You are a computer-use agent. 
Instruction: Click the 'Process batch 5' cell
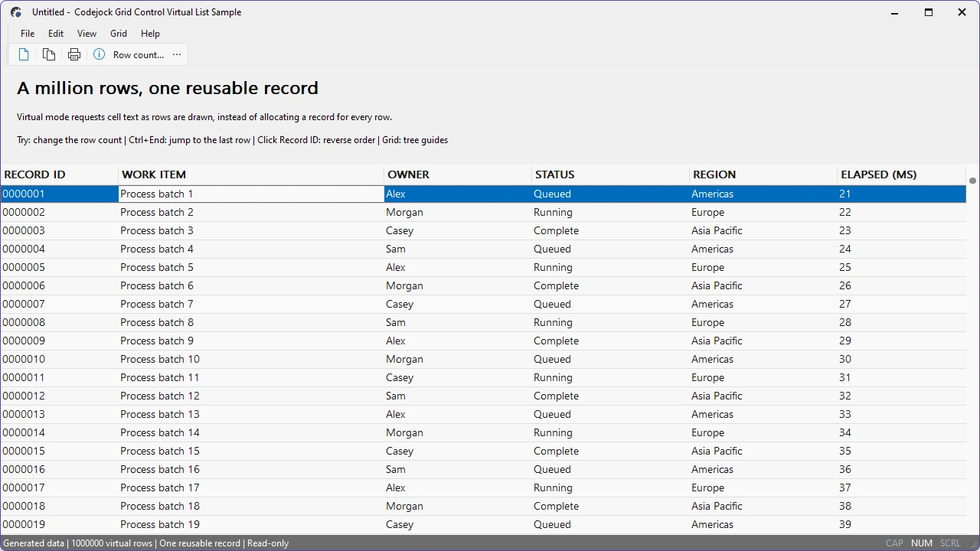251,267
